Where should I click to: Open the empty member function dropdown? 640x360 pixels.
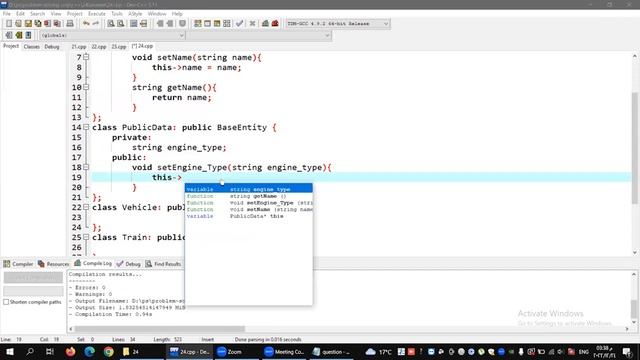pos(259,36)
